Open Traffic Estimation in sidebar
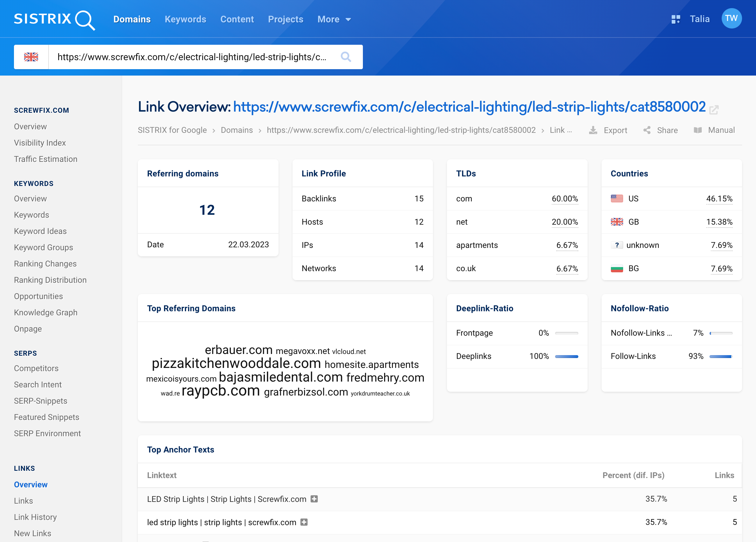Viewport: 756px width, 542px height. (46, 159)
